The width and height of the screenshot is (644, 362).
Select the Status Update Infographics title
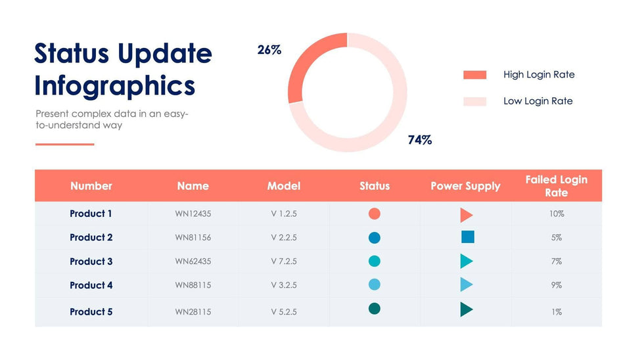point(123,70)
